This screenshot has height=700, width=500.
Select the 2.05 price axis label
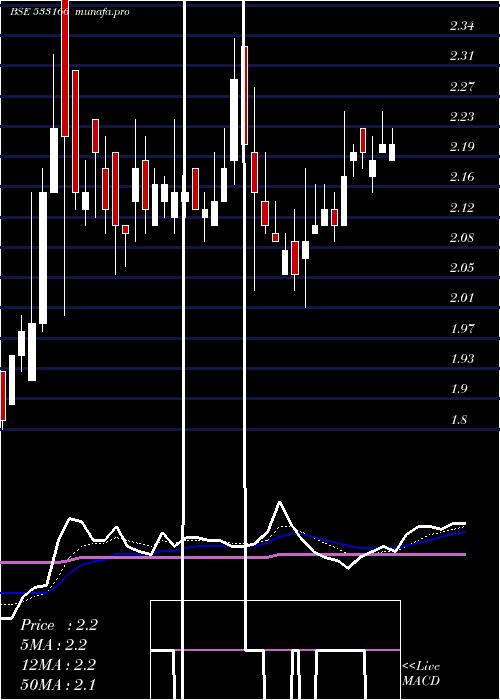point(462,268)
